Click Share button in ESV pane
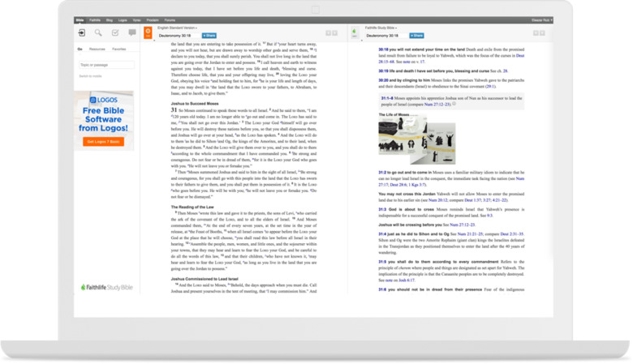The width and height of the screenshot is (633, 364). pos(209,36)
